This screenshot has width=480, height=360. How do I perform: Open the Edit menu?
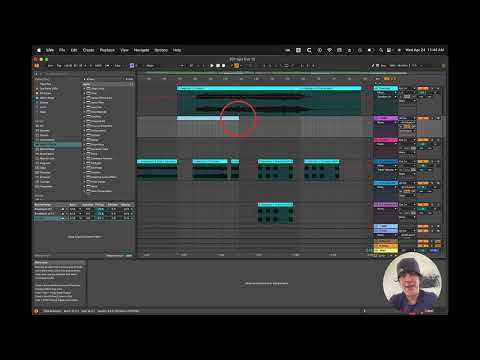(74, 50)
